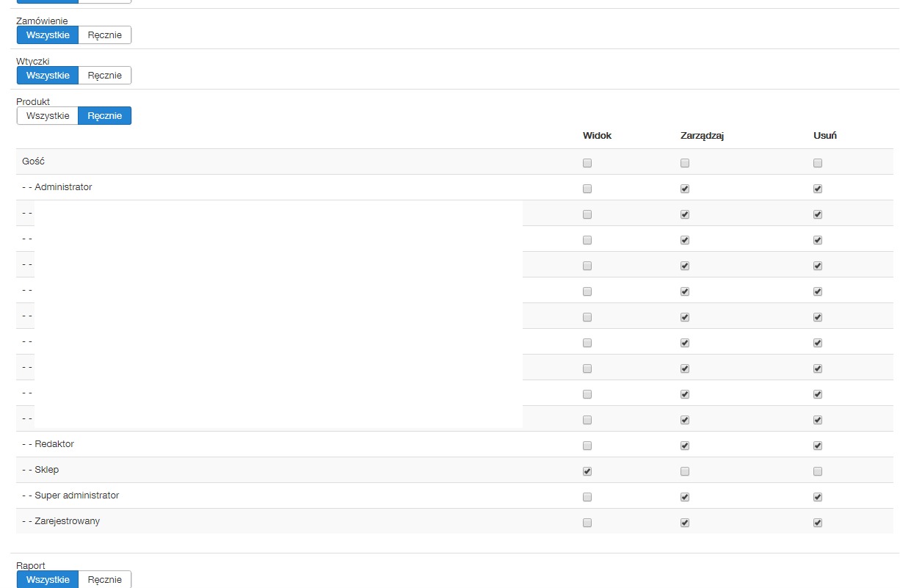Image resolution: width=900 pixels, height=588 pixels.
Task: Enable Usuń for Sklep
Action: pos(818,471)
